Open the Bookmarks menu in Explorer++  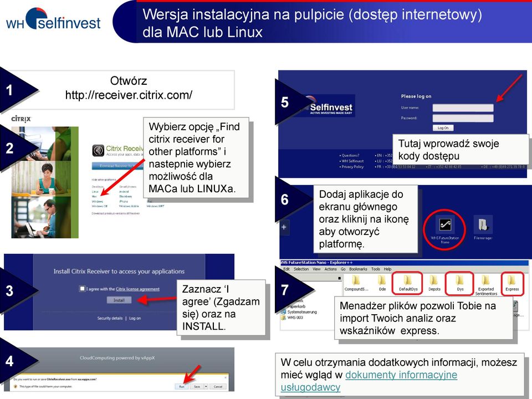click(x=359, y=269)
